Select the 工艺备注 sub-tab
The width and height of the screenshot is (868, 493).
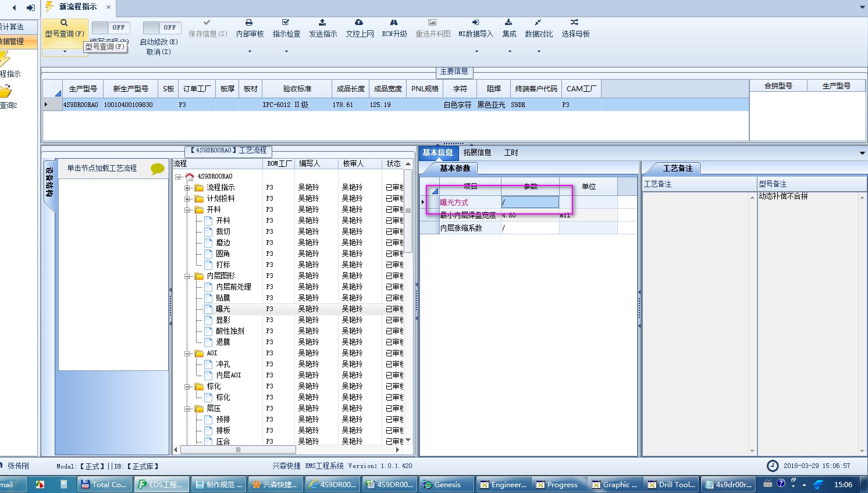click(x=678, y=168)
